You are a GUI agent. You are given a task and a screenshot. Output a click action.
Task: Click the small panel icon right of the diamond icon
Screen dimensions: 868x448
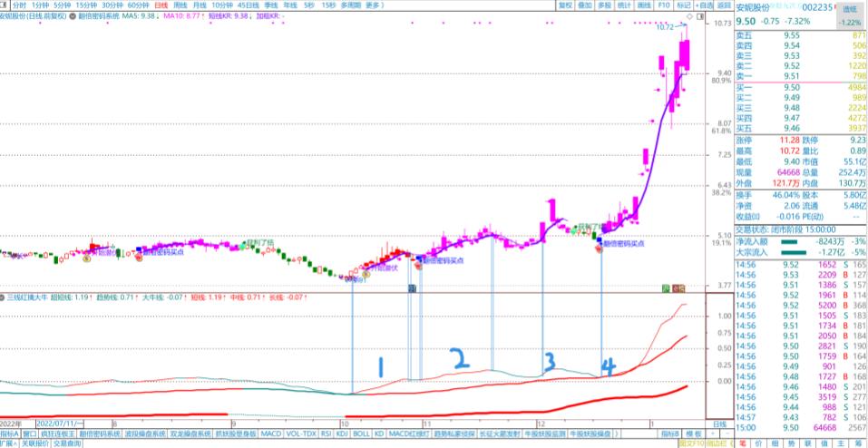(x=700, y=16)
